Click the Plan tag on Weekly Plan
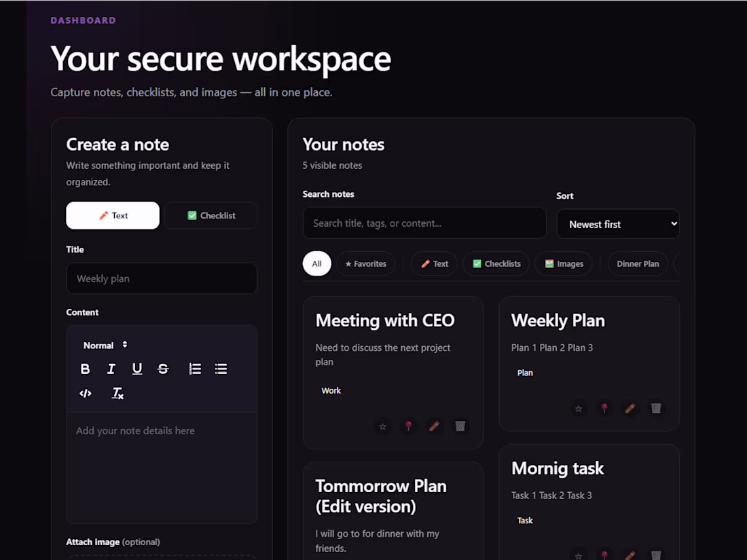The width and height of the screenshot is (747, 560). click(x=525, y=373)
